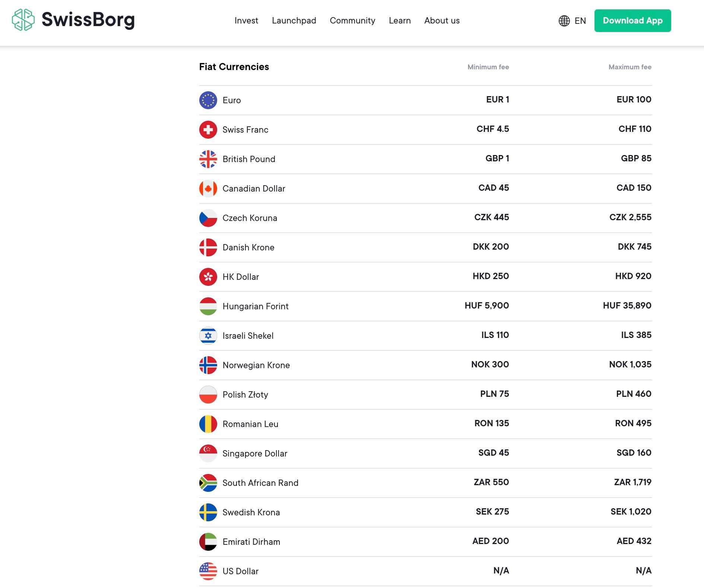Open the About us menu
The height and width of the screenshot is (588, 704).
[442, 21]
